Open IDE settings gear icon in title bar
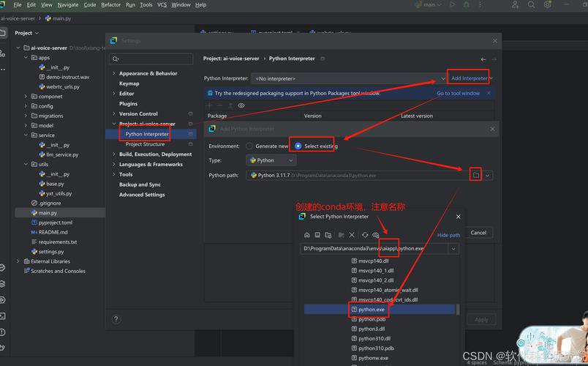Image resolution: width=588 pixels, height=366 pixels. (548, 4)
